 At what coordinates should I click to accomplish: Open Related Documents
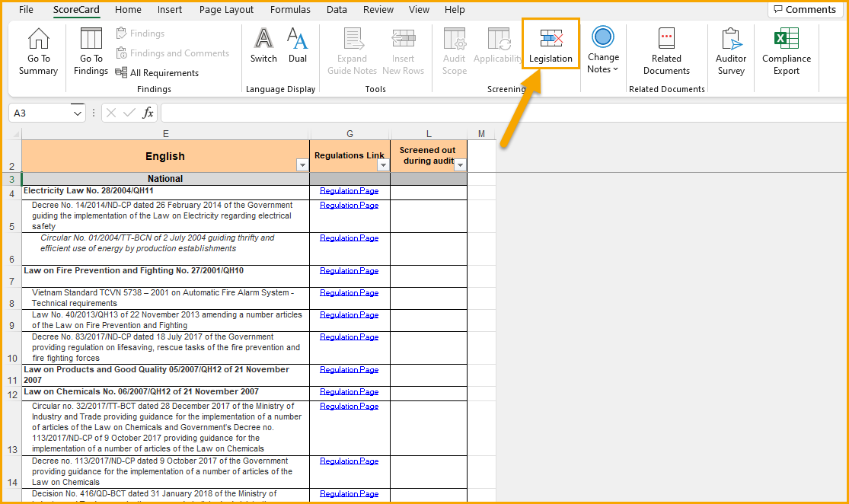[666, 52]
